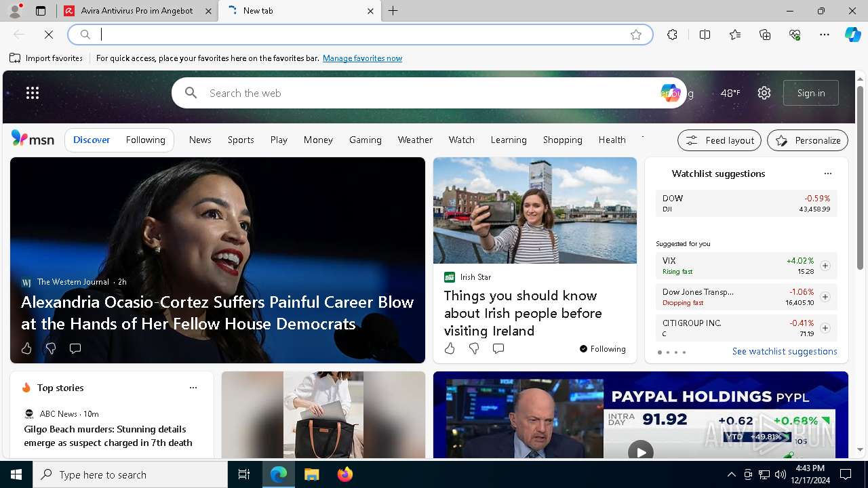Open Edge Settings and more menu
The width and height of the screenshot is (868, 488).
(825, 35)
